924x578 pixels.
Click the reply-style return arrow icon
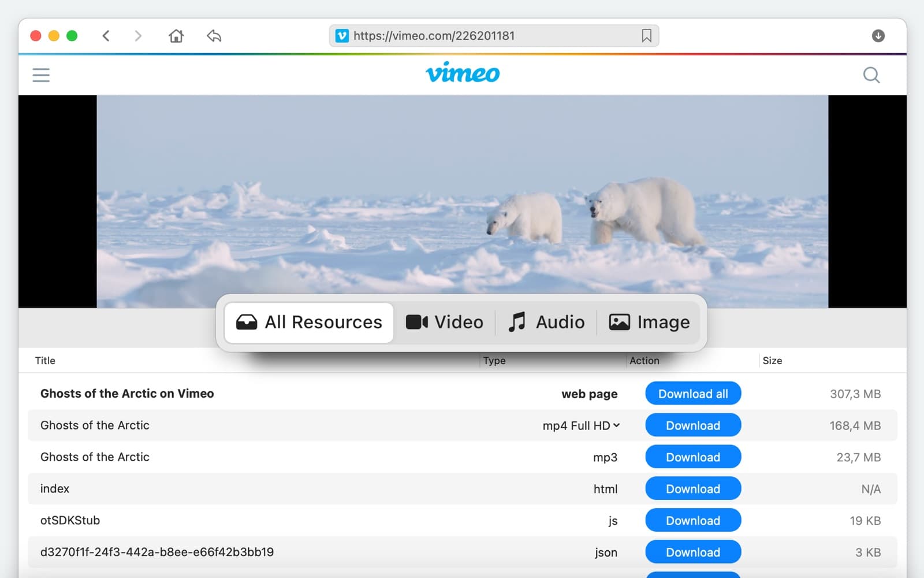tap(214, 36)
